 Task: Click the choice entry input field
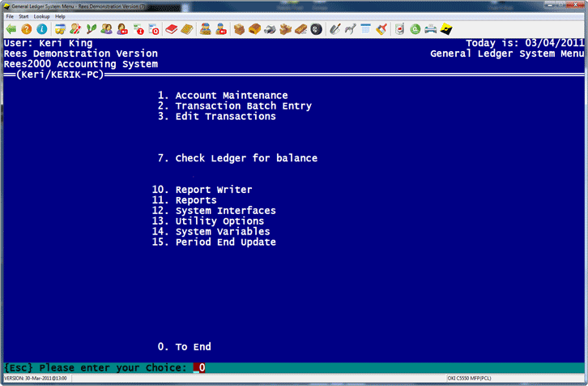point(200,367)
